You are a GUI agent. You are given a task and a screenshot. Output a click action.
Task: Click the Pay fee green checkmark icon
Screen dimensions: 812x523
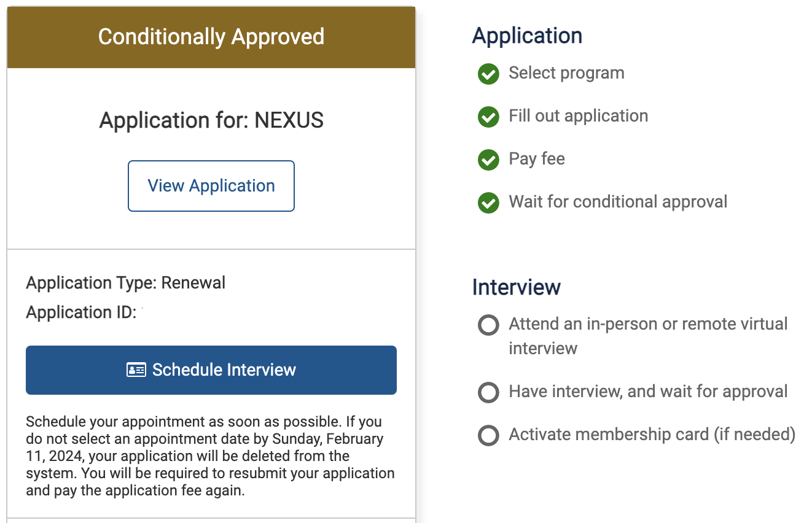(488, 160)
